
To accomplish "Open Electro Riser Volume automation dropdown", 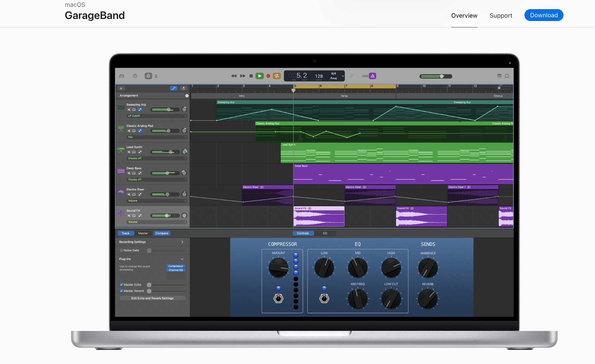I will click(x=157, y=201).
